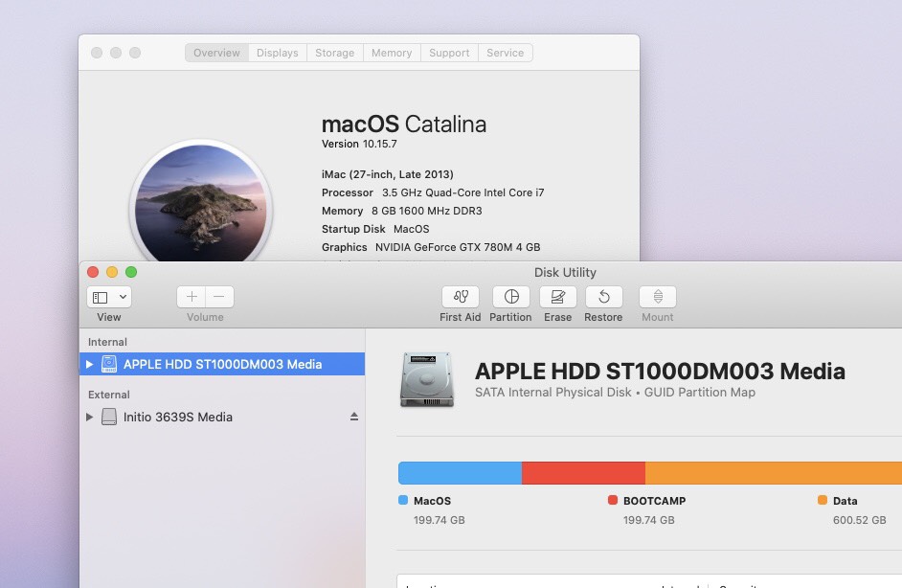Click the red BOOTCAMP legend square

pos(613,500)
